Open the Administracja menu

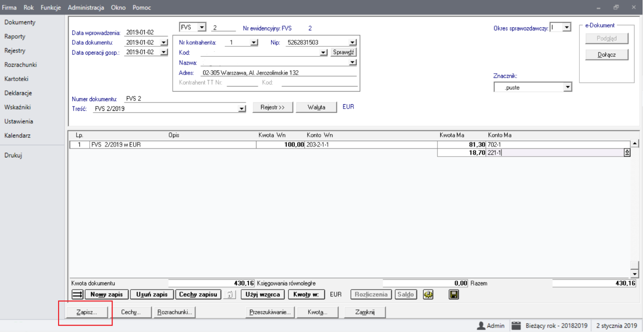point(86,7)
